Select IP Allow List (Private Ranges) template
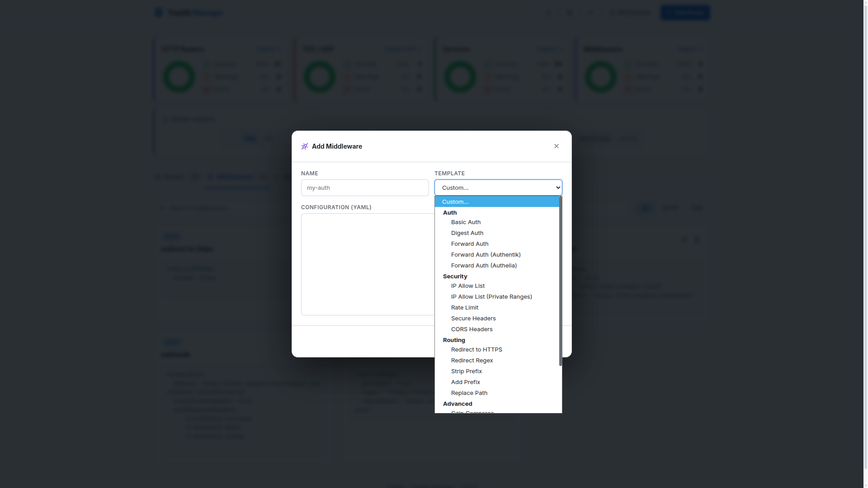868x488 pixels. [x=491, y=296]
